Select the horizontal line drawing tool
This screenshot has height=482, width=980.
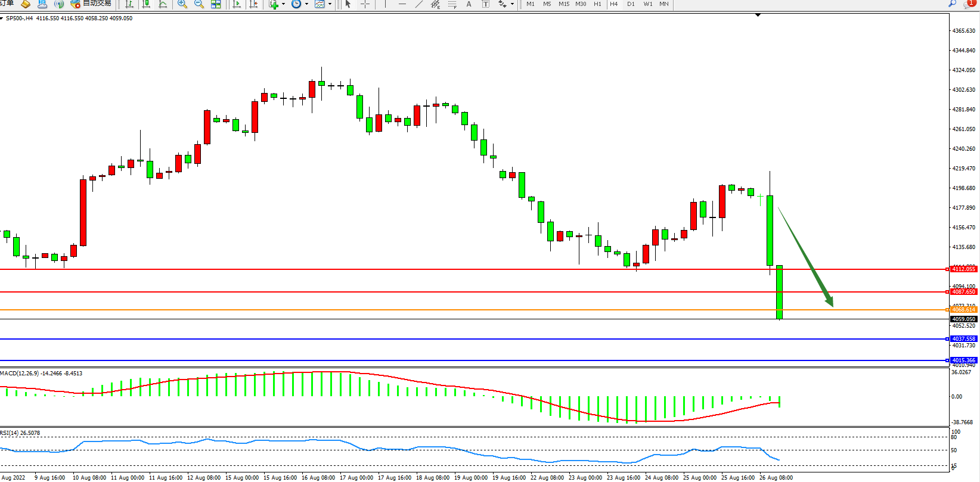(402, 4)
